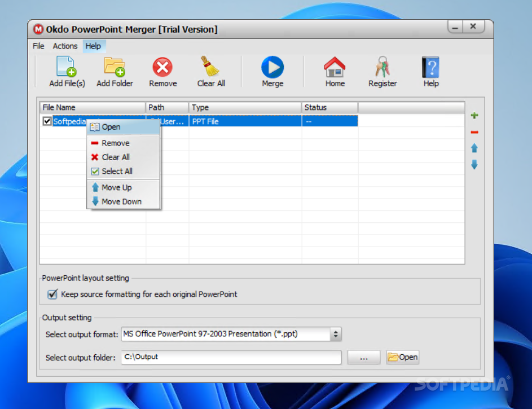Choose Move Down from the context menu
Screen dimensions: 532x409
pos(123,201)
